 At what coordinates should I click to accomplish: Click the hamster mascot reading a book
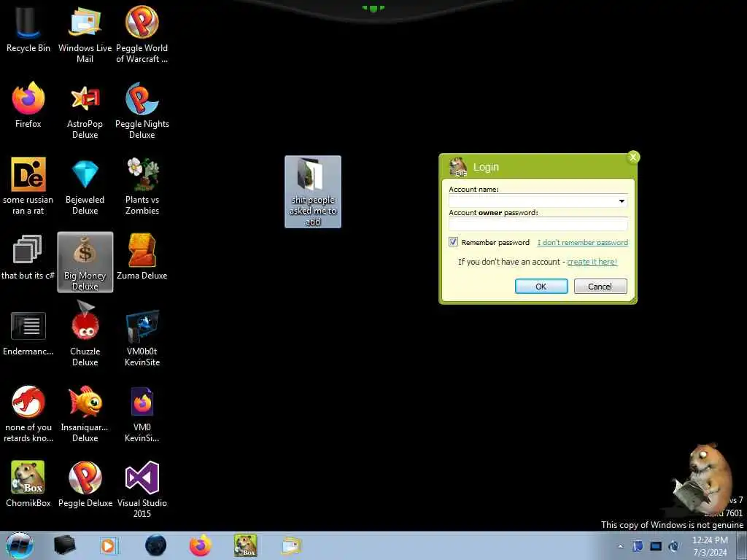pyautogui.click(x=703, y=479)
